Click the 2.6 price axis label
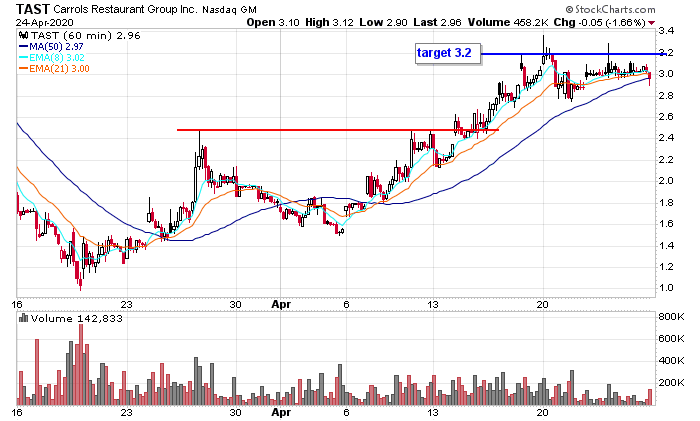 (x=666, y=117)
